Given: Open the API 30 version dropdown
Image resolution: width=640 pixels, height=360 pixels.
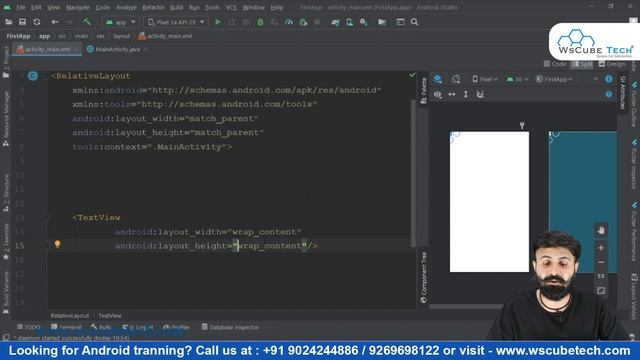Looking at the screenshot, I should click(517, 79).
